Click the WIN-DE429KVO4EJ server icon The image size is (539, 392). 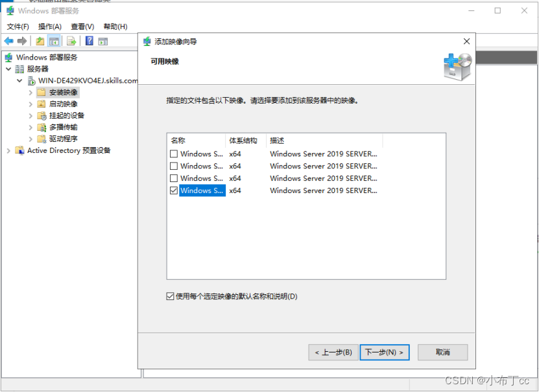(x=31, y=80)
